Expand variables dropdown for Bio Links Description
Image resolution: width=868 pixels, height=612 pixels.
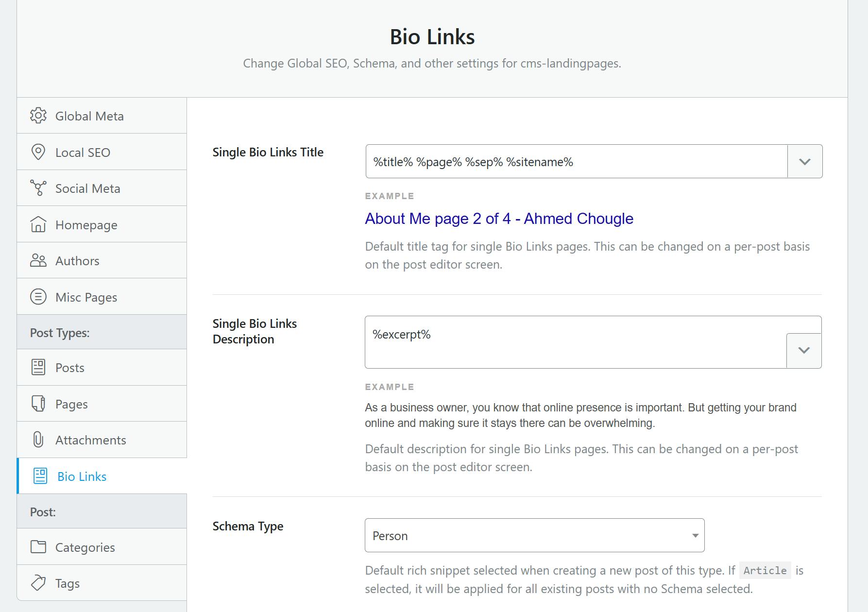[x=804, y=350]
